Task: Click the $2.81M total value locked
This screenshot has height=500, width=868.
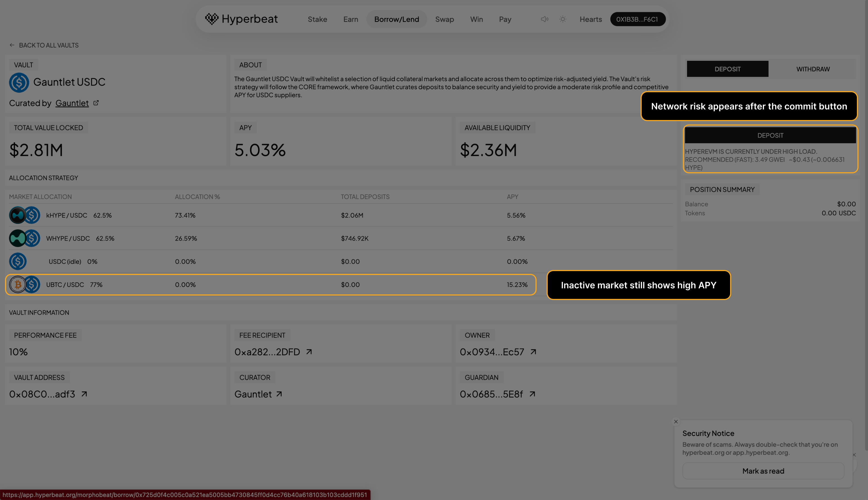Action: (x=36, y=150)
